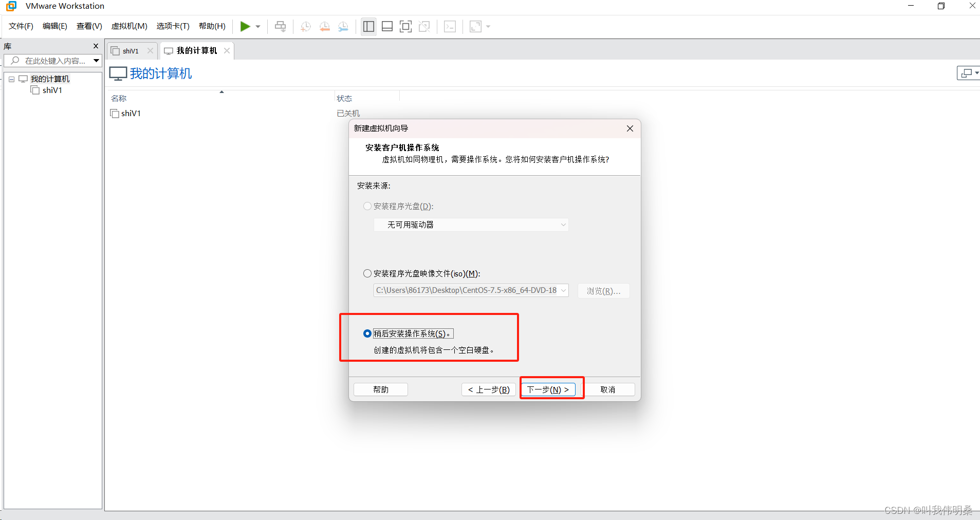980x520 pixels.
Task: Close the library panel with X
Action: (96, 46)
